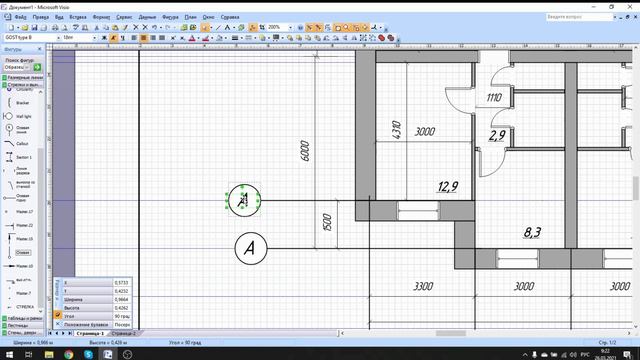The width and height of the screenshot is (640, 360).
Task: Click the line color pencil icon
Action: 205,38
